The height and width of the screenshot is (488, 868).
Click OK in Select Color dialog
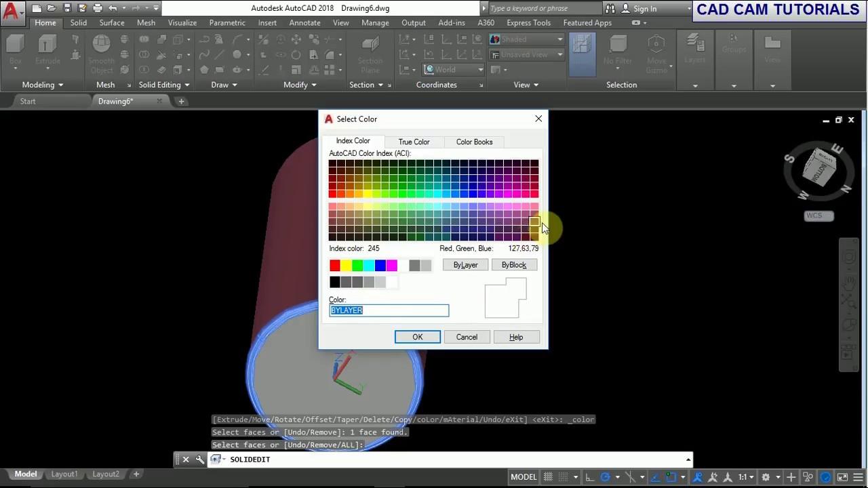418,337
